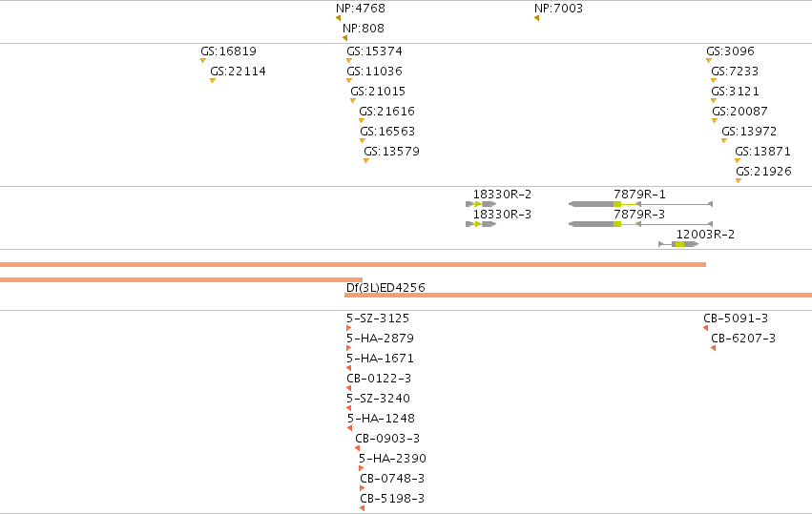Click the GS:13871 insertion label
Viewport: 812px width, 514px height.
(762, 152)
